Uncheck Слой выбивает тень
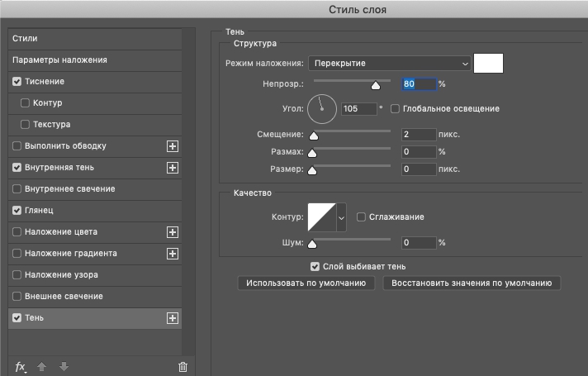Screen dimensions: 588x376 pyautogui.click(x=315, y=267)
